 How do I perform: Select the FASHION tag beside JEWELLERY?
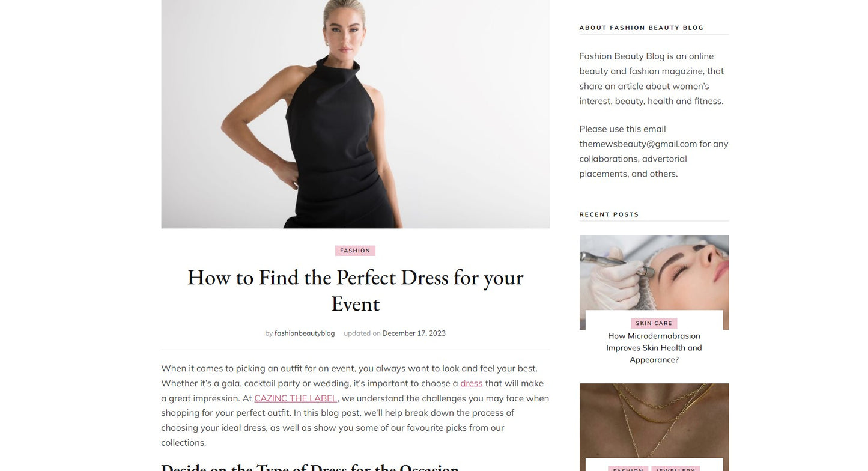pyautogui.click(x=628, y=469)
